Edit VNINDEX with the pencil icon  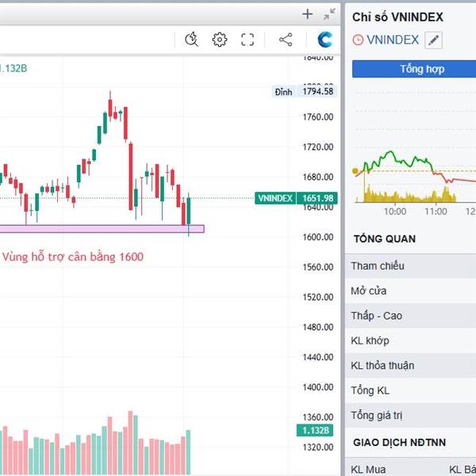pyautogui.click(x=432, y=40)
